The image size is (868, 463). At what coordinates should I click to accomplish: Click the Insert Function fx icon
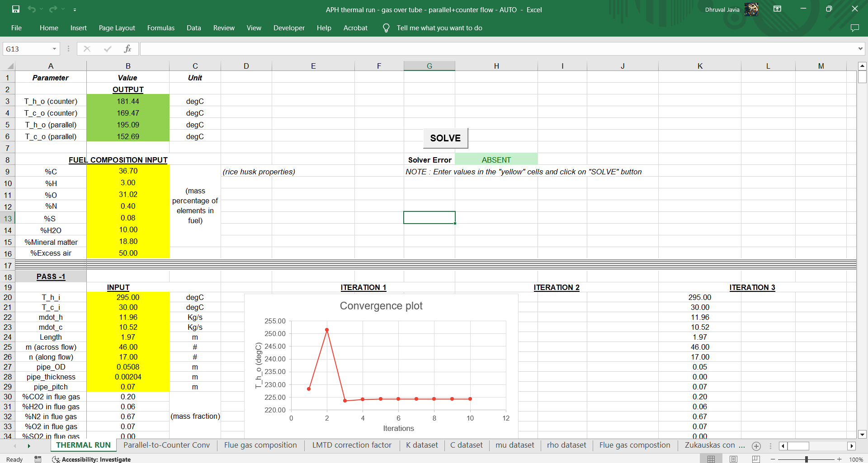point(127,49)
